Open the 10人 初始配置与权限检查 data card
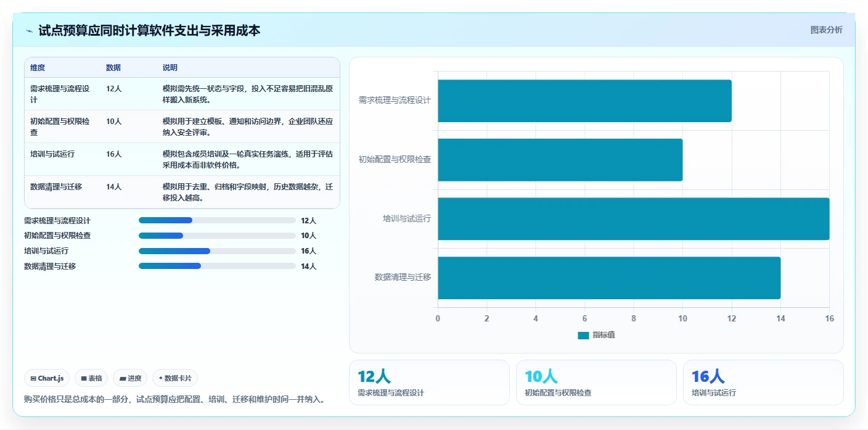The width and height of the screenshot is (868, 430). pos(596,382)
